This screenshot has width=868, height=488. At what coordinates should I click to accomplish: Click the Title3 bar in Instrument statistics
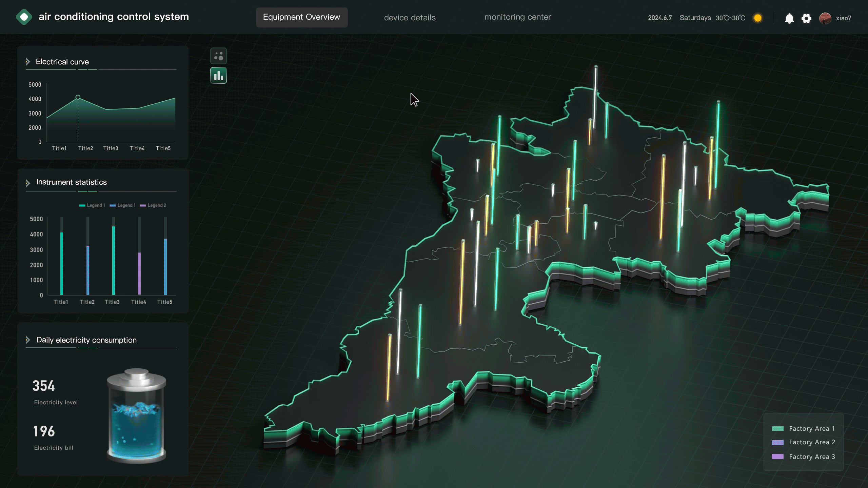(x=114, y=260)
